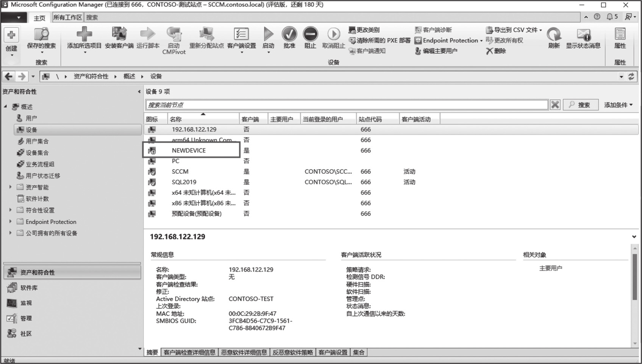
Task: Click Add Selected Items (添加所选项目) icon
Action: tap(84, 34)
